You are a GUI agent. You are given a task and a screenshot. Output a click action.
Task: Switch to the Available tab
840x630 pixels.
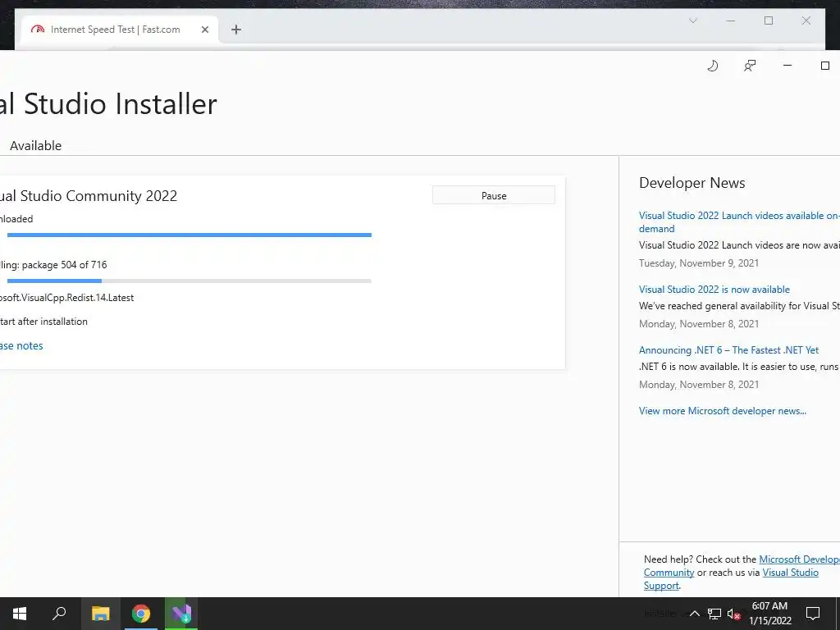[x=35, y=146]
